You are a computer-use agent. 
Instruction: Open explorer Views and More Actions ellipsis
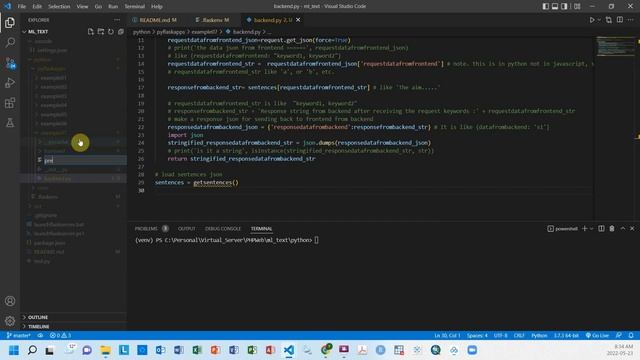(x=117, y=20)
